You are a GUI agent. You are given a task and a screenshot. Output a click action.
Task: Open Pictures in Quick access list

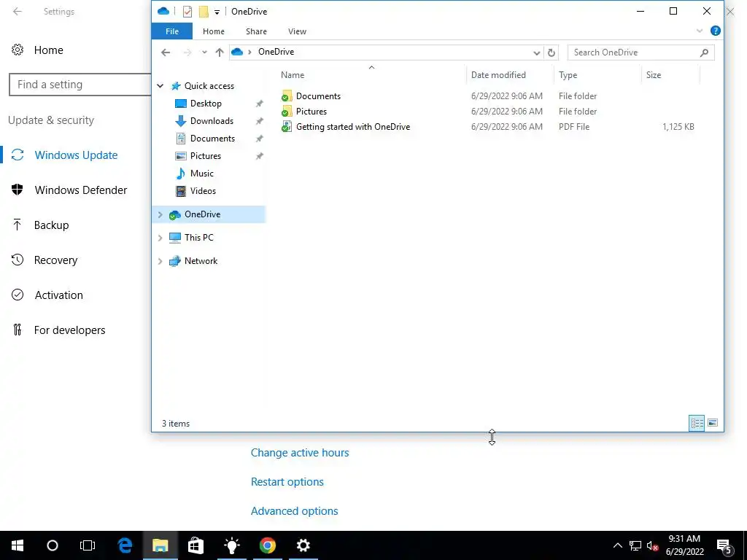[x=205, y=156]
